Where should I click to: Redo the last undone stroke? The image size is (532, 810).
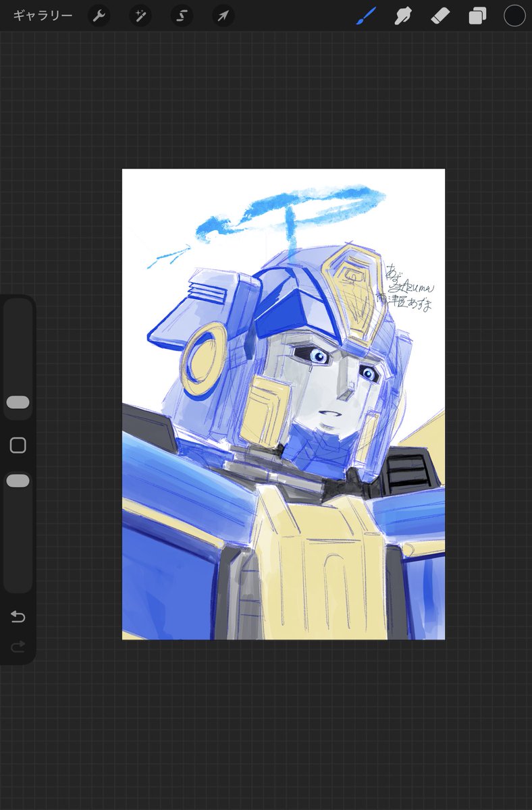(x=18, y=647)
